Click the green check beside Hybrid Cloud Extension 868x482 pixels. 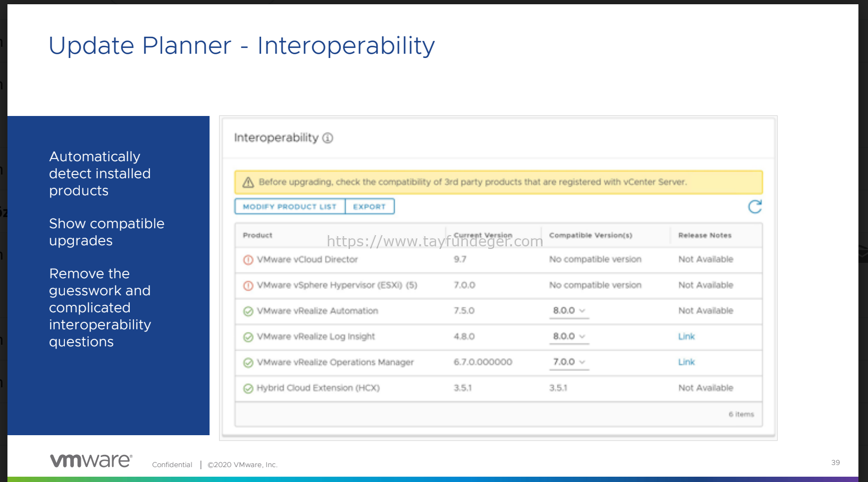[x=248, y=388]
